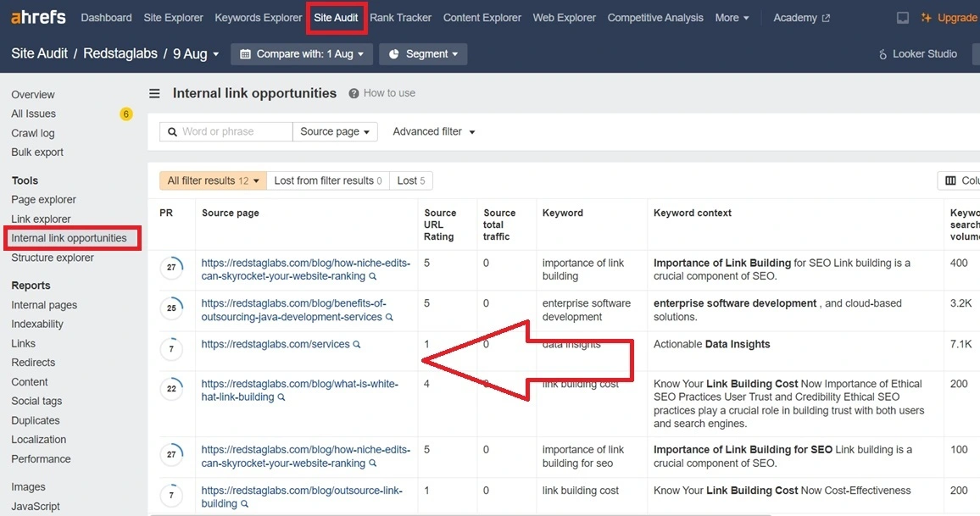Toggle the hamburger sidebar menu icon
Image resolution: width=980 pixels, height=516 pixels.
click(x=154, y=94)
